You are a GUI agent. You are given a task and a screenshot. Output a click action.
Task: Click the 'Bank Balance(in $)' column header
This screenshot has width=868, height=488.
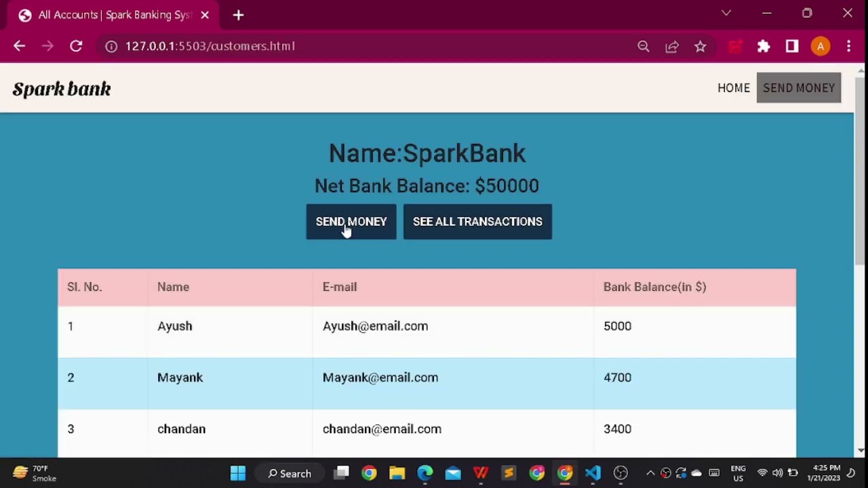(x=655, y=287)
